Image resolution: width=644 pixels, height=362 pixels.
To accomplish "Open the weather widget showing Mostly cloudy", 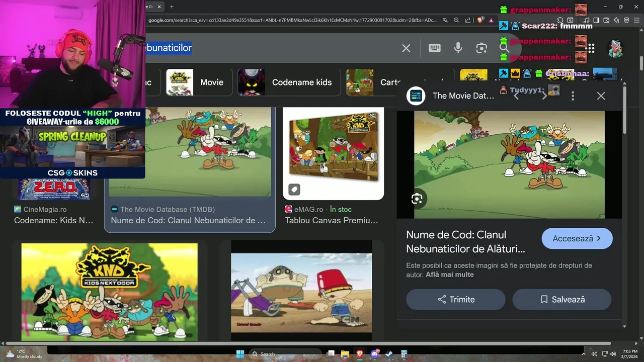I will pos(24,354).
